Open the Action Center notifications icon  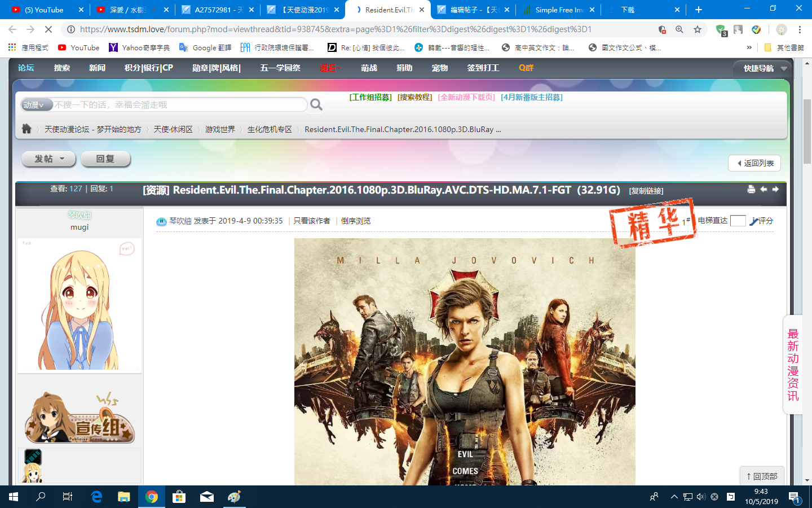(795, 497)
